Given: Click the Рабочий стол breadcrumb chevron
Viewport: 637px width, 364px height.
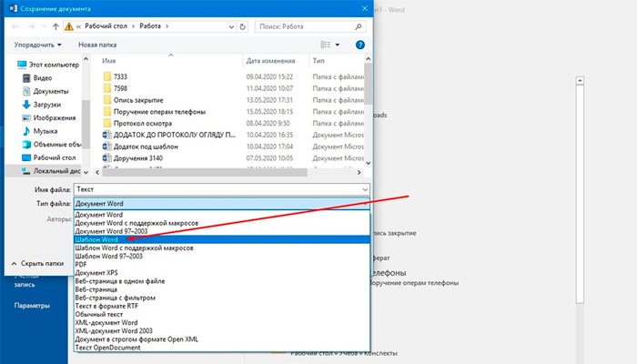Looking at the screenshot, I should pyautogui.click(x=133, y=26).
